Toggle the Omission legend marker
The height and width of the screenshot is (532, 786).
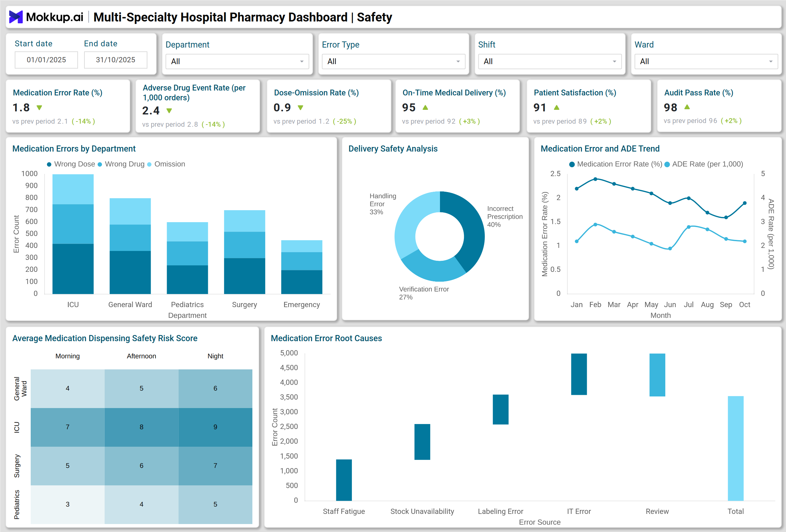tap(149, 164)
